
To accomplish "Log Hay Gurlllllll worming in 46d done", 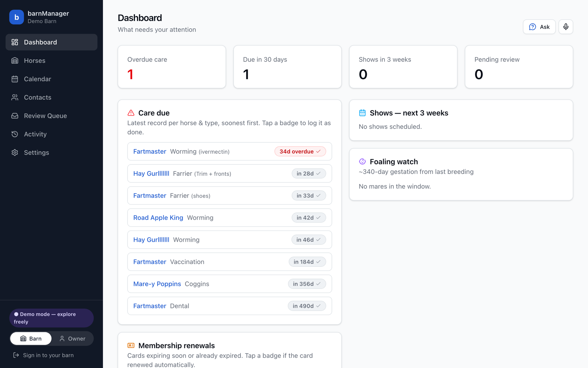I will point(309,240).
